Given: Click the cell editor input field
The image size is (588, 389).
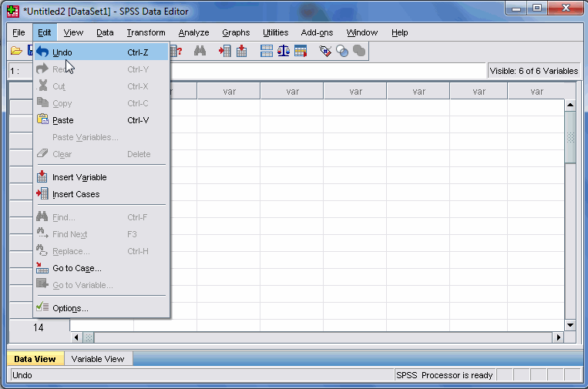Looking at the screenshot, I should [x=328, y=71].
